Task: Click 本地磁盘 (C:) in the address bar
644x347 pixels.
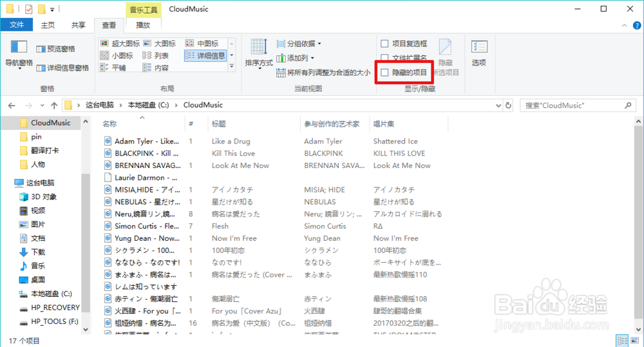Action: (148, 105)
